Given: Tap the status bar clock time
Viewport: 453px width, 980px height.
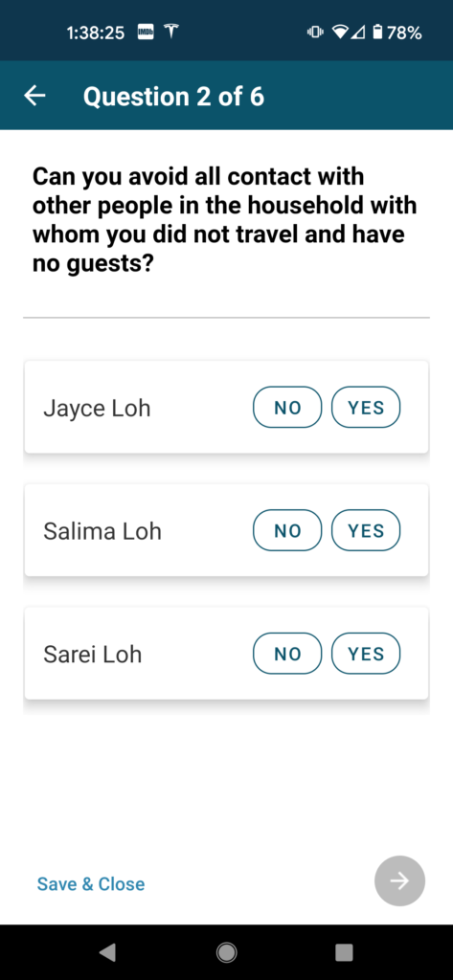Looking at the screenshot, I should (x=95, y=33).
